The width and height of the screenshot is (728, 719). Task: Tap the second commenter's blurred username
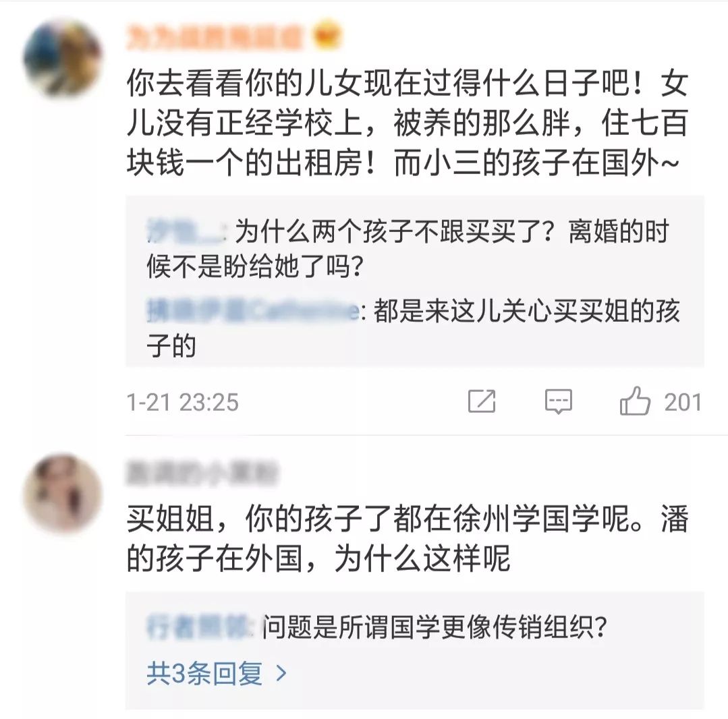(202, 473)
